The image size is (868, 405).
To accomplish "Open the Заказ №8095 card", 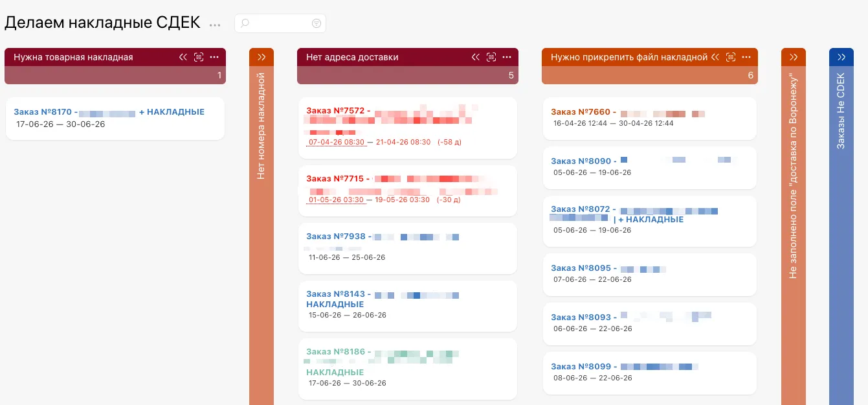I will pos(650,274).
